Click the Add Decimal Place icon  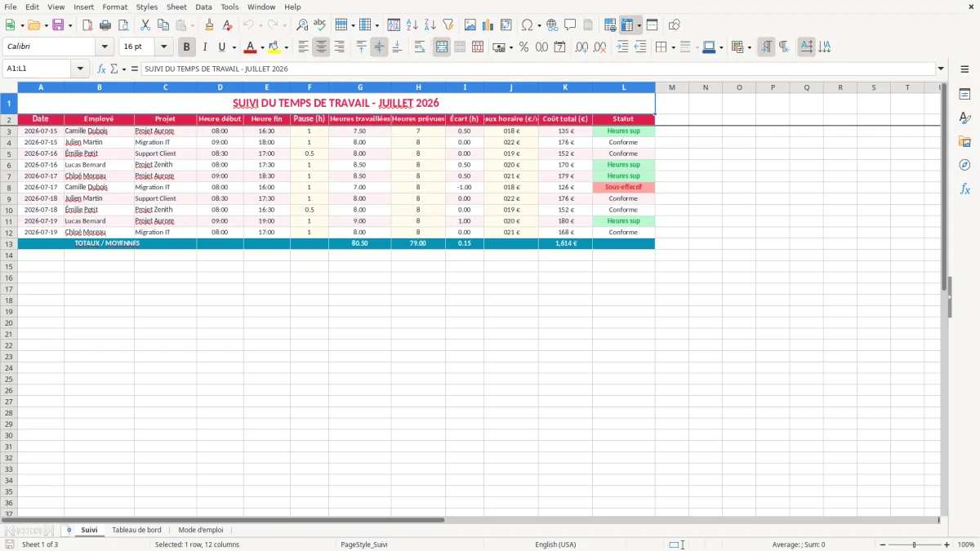581,47
